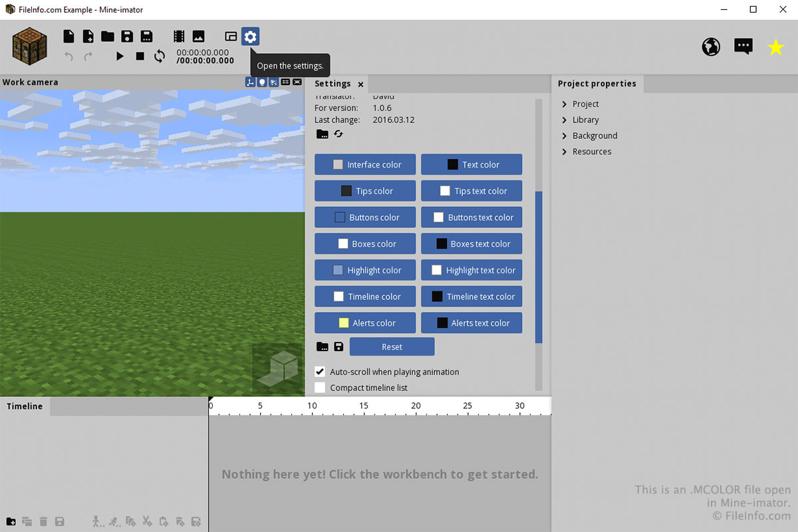Click the walking figure icon in timeline toolbar
This screenshot has width=798, height=532.
pos(98,521)
